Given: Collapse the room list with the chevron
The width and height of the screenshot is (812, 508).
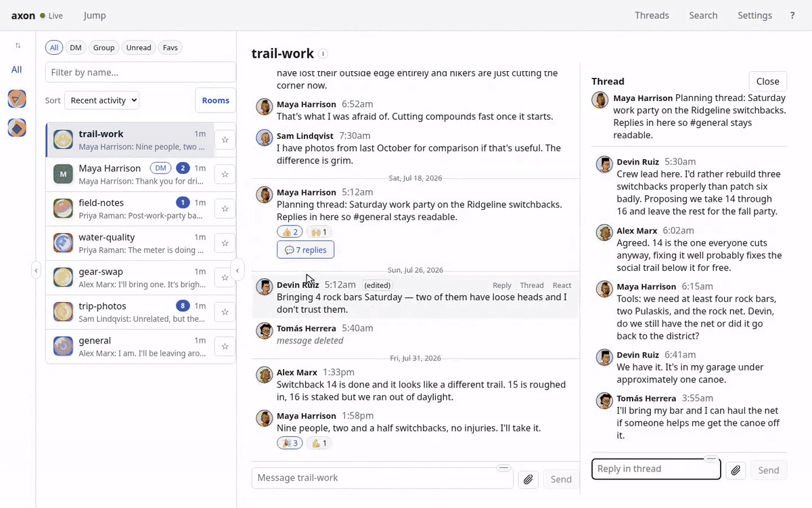Looking at the screenshot, I should 237,270.
